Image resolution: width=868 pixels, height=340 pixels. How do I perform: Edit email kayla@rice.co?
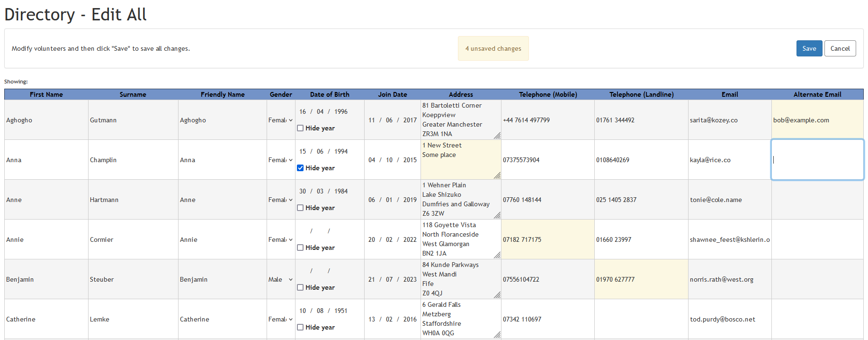[x=730, y=160]
